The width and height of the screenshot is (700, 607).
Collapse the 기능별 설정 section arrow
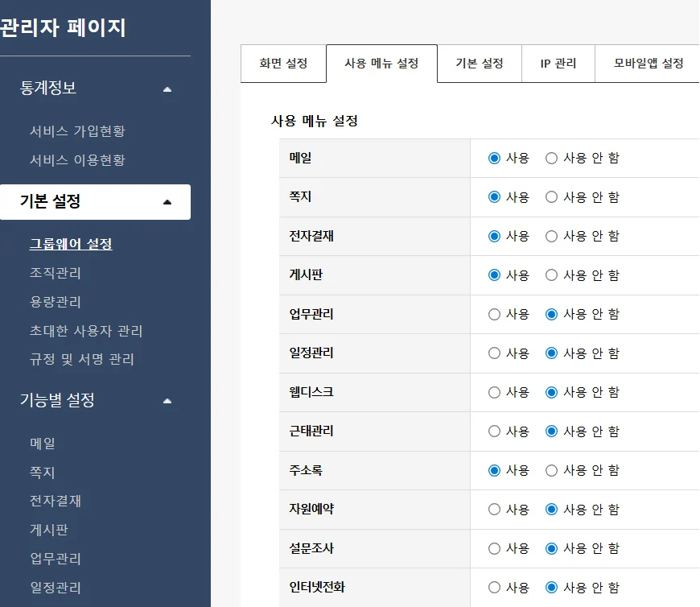pyautogui.click(x=167, y=400)
